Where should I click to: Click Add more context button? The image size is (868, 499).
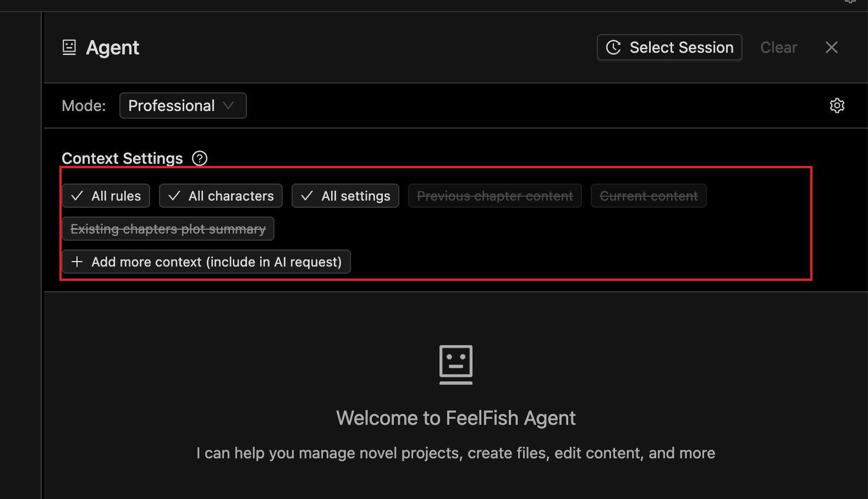206,262
